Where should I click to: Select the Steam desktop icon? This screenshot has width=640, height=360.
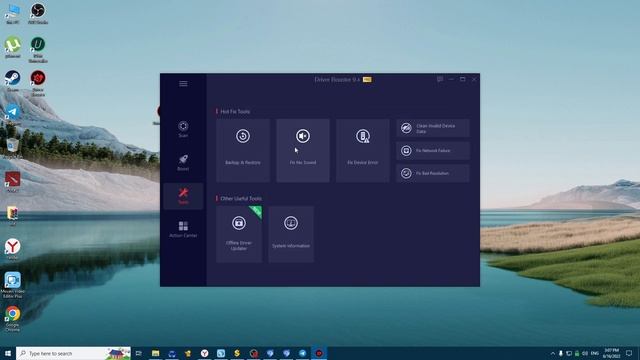point(13,81)
